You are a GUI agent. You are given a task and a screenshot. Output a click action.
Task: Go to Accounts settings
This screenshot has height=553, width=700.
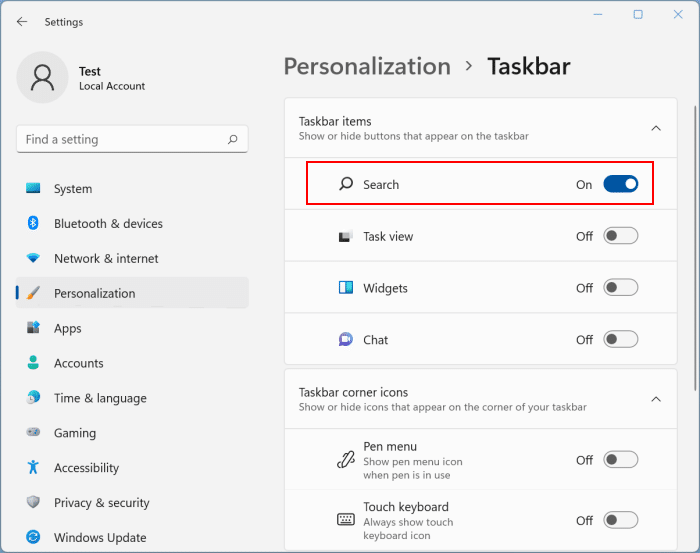132,362
